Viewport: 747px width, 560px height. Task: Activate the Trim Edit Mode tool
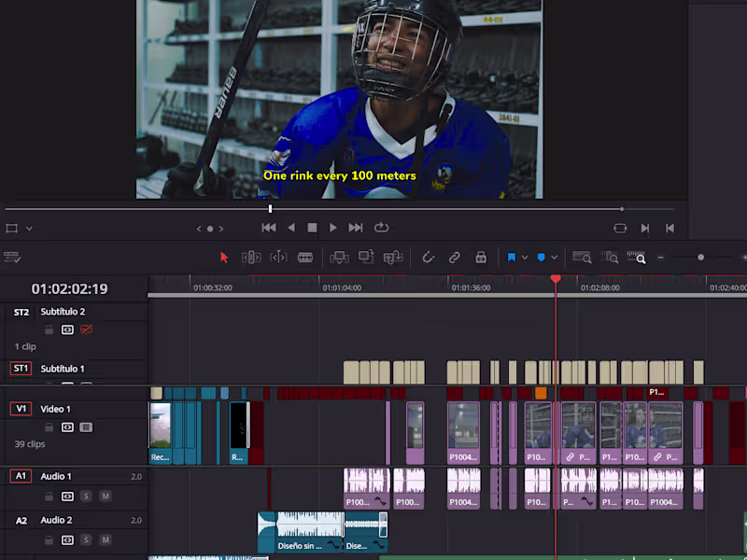tap(250, 258)
